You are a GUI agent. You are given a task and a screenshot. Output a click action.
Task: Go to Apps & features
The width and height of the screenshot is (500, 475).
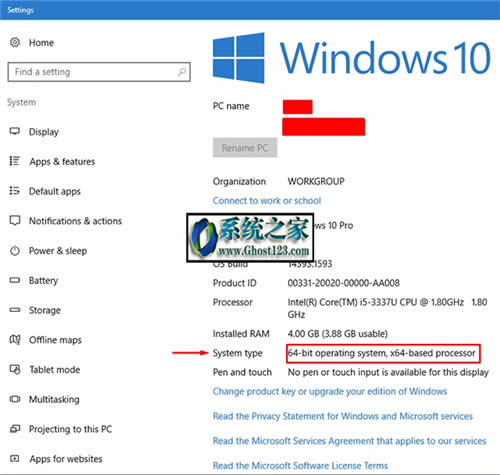tap(62, 161)
